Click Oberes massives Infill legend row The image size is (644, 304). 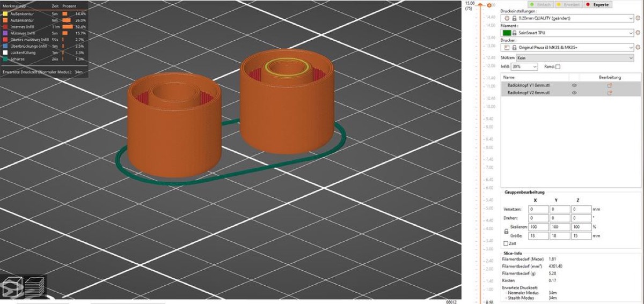(44, 40)
